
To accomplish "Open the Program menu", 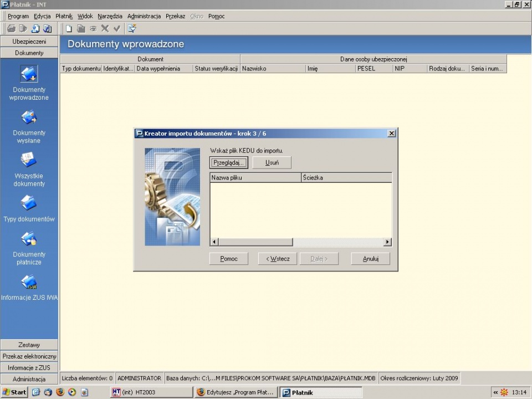I will tap(18, 16).
